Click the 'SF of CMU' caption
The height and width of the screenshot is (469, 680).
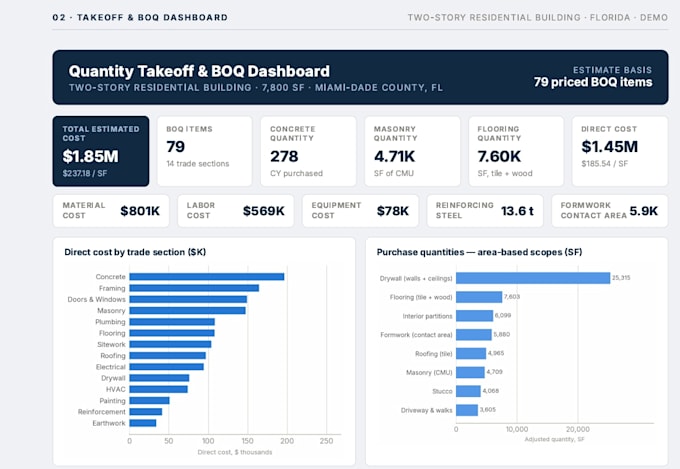[x=394, y=174]
